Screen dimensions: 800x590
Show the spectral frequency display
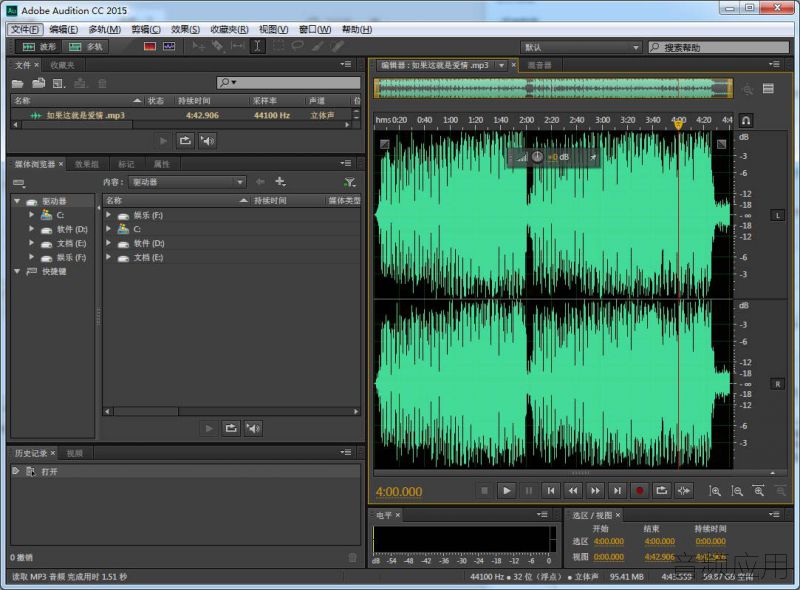click(x=149, y=46)
